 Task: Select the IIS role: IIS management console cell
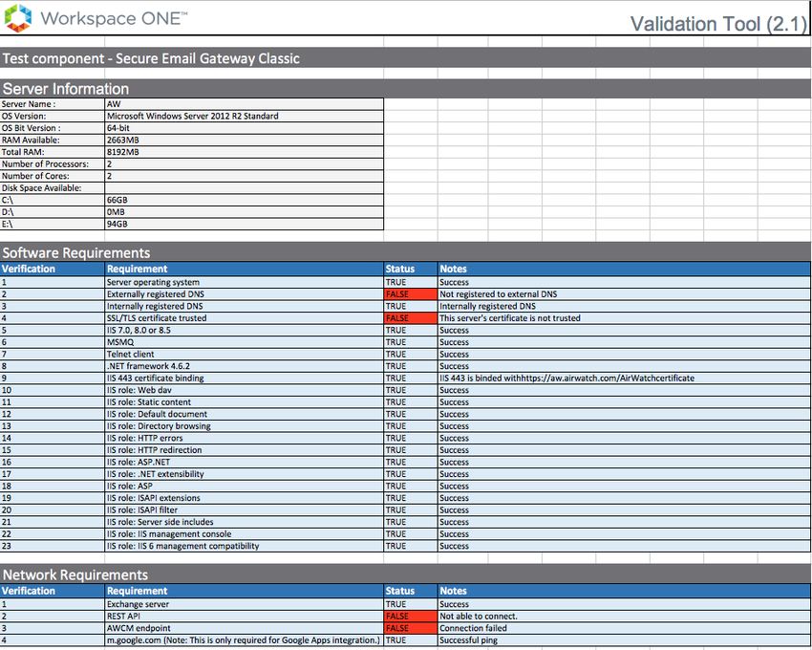point(244,533)
